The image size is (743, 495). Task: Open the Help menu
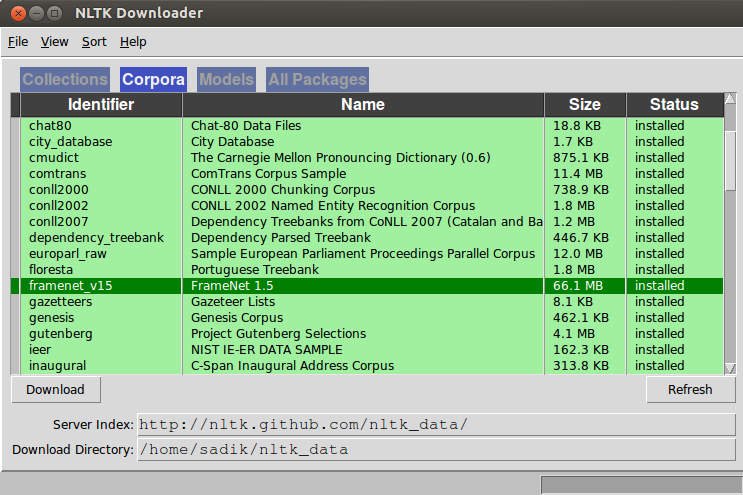(133, 42)
